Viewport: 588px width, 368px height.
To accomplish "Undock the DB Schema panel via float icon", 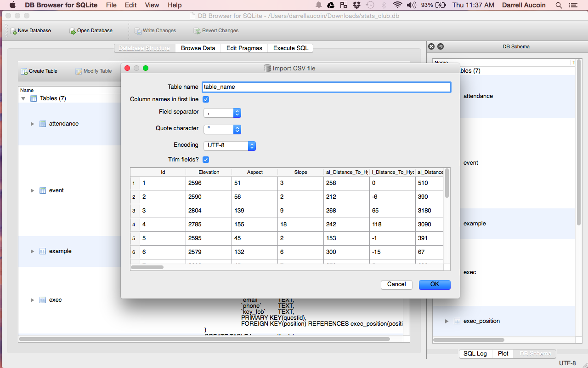I will (x=440, y=46).
